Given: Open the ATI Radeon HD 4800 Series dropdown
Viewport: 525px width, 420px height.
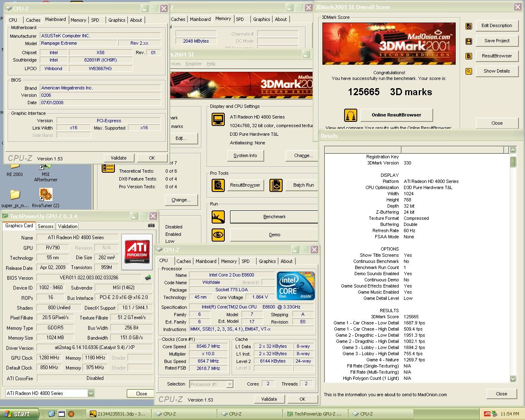Looking at the screenshot, I should click(91, 393).
